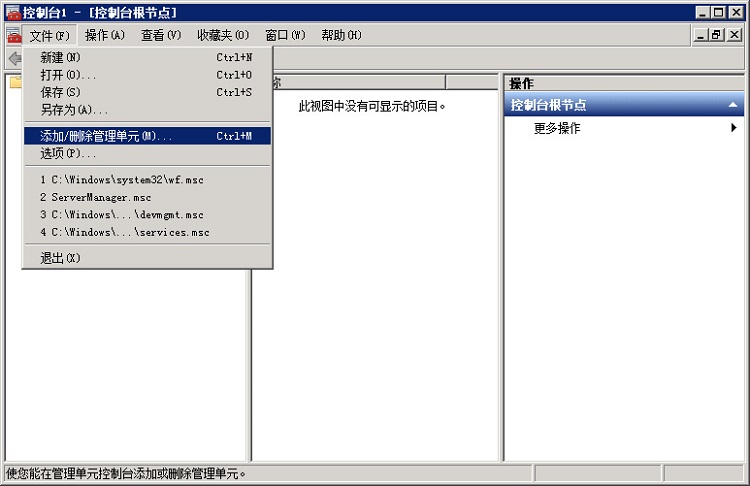Close the inner console child window
750x486 pixels.
735,35
